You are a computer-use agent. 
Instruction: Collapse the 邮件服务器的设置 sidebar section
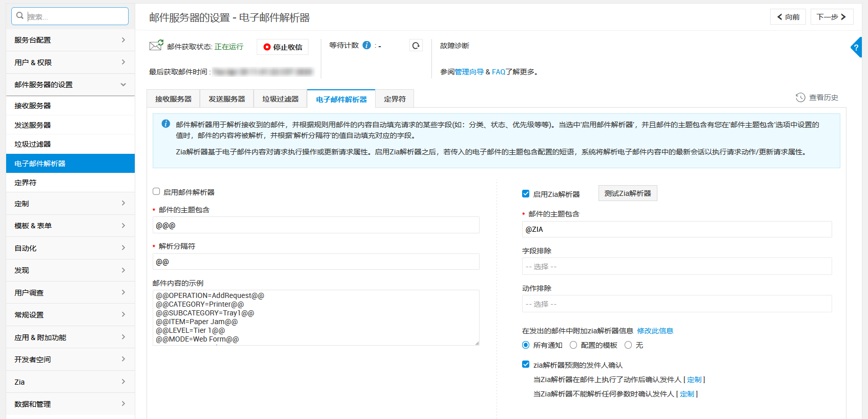(70, 85)
